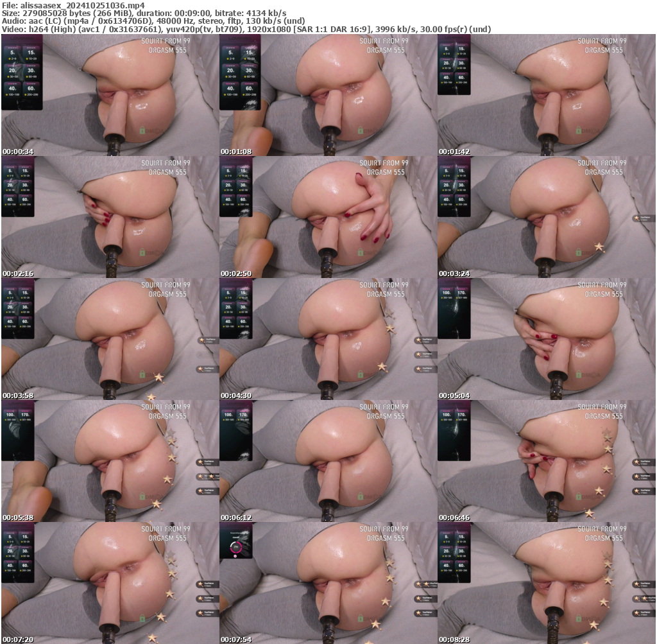Select the 15-token tip menu tile
Image resolution: width=657 pixels, height=644 pixels.
pos(31,52)
